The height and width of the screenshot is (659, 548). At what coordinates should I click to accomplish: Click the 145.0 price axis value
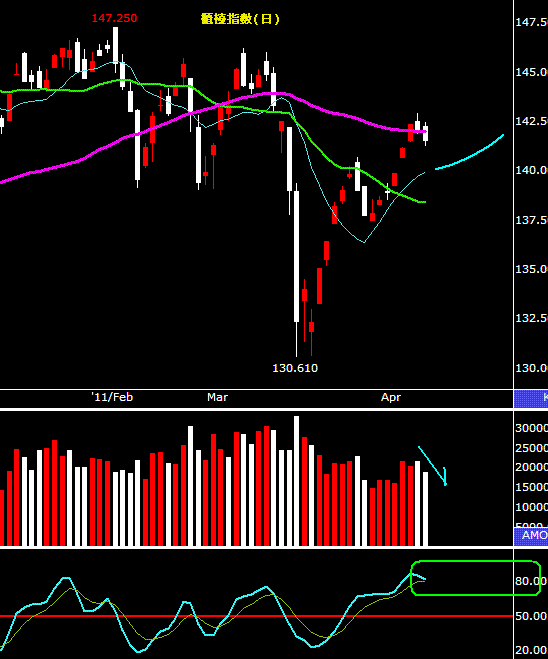pos(532,72)
